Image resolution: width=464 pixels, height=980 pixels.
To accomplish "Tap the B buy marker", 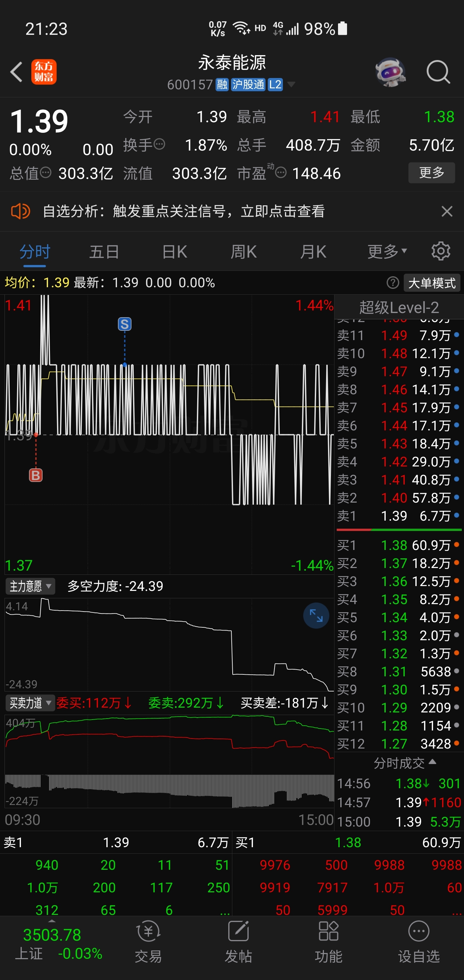I will (36, 475).
